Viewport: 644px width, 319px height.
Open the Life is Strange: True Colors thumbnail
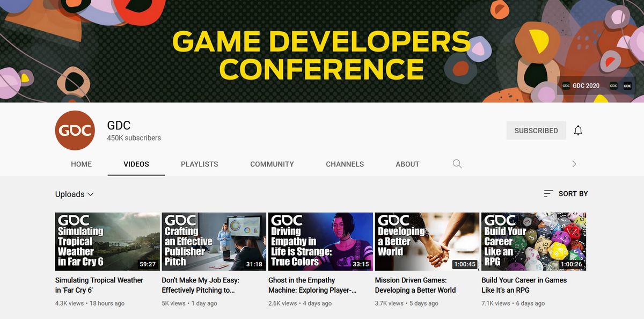(x=320, y=242)
